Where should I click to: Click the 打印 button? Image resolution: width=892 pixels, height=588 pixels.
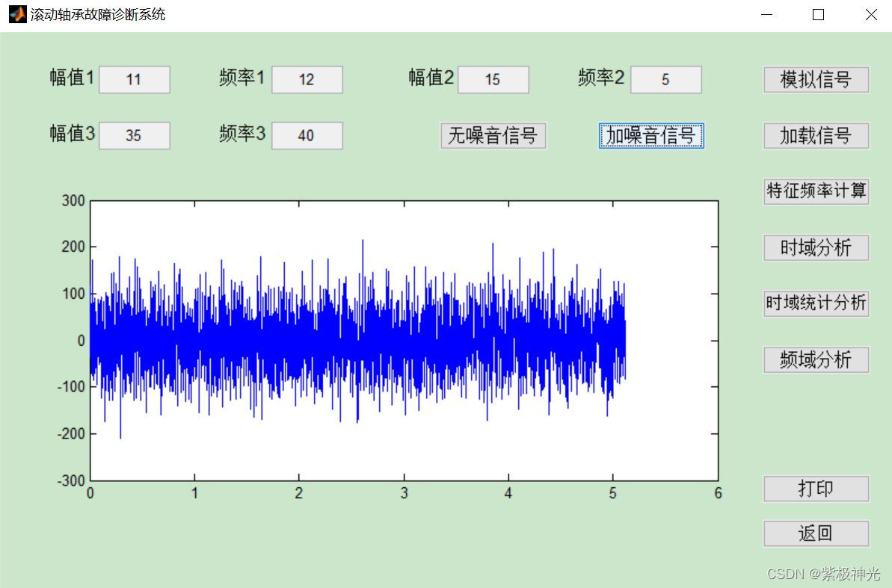(816, 489)
